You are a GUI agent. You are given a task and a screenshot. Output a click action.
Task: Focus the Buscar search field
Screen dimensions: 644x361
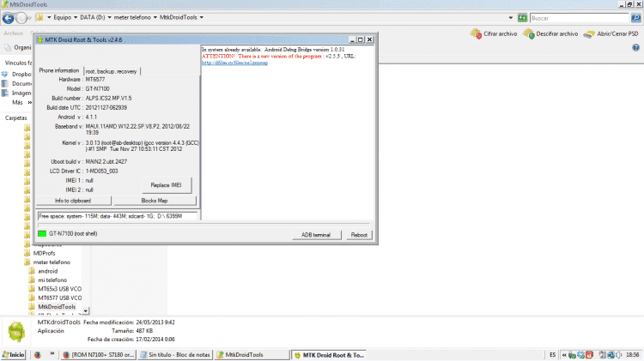pos(580,18)
